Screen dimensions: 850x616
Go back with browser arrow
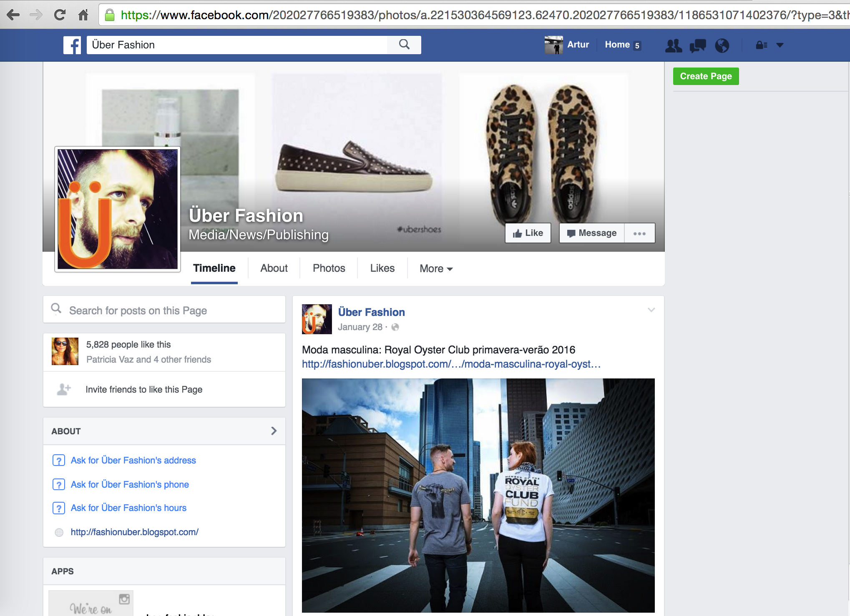coord(13,15)
